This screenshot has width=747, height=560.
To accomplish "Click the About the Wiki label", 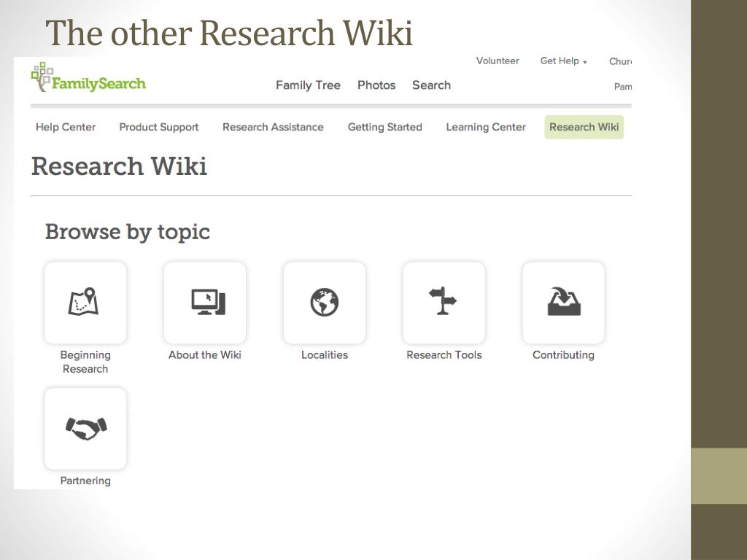I will coord(205,355).
